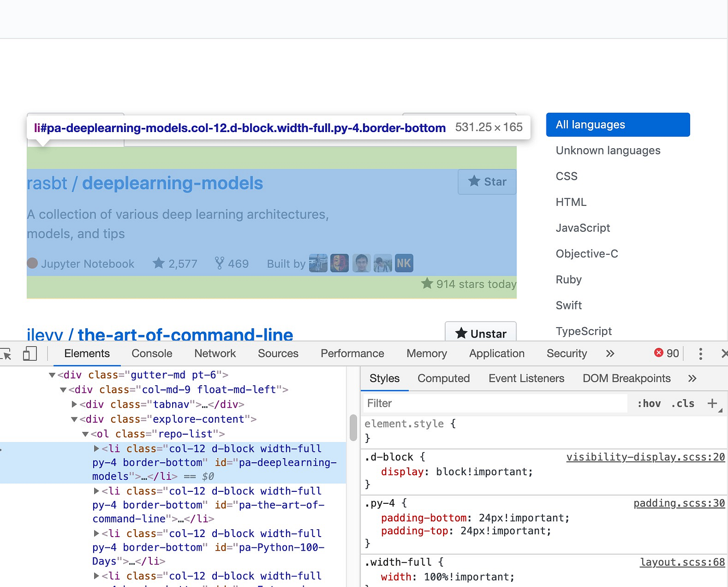Click the 90 errors counter badge

click(x=666, y=353)
